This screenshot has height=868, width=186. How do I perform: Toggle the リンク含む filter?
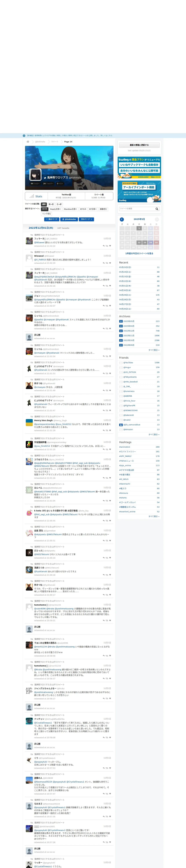pos(47,214)
